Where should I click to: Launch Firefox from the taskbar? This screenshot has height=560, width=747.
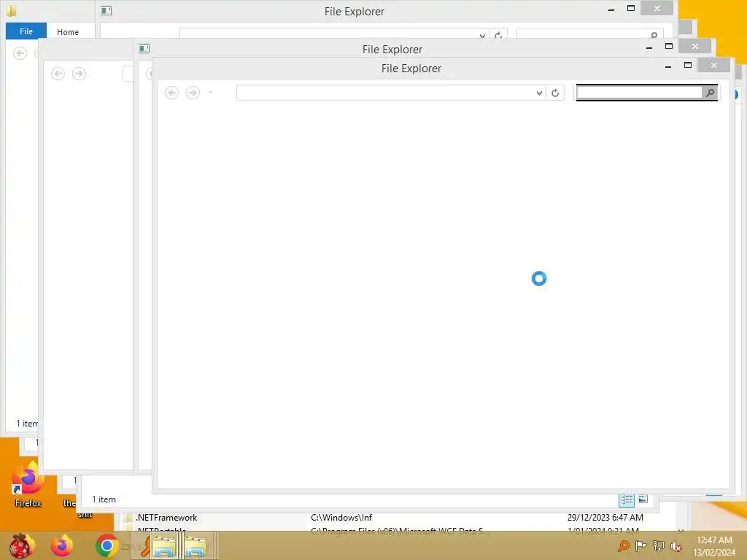point(62,545)
